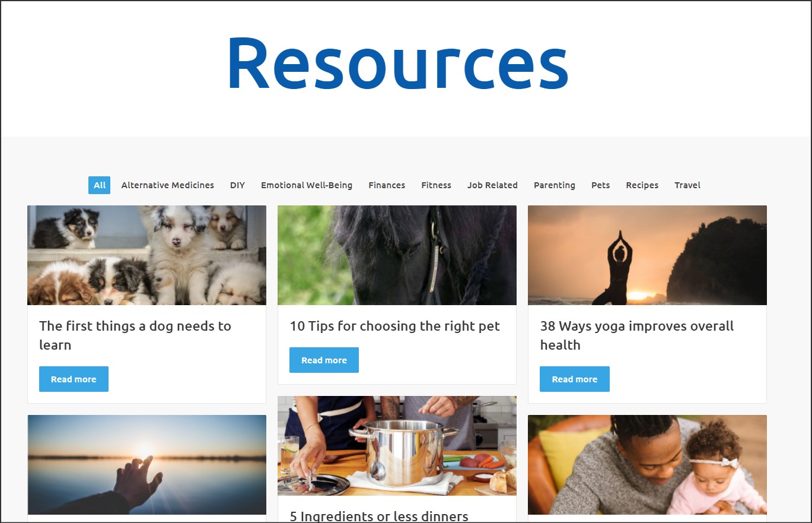Read more about first things a dog learns
This screenshot has width=812, height=523.
[x=74, y=379]
